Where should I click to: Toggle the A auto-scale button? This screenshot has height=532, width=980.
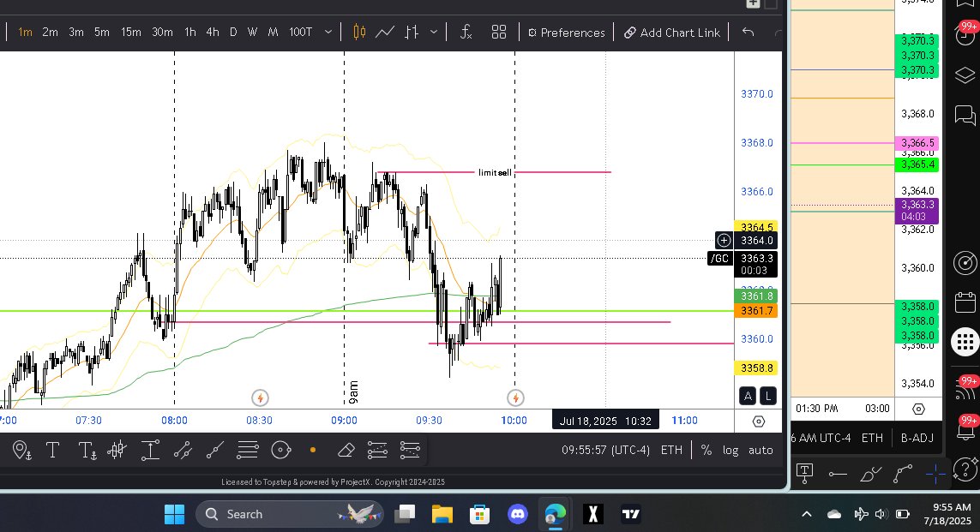748,396
